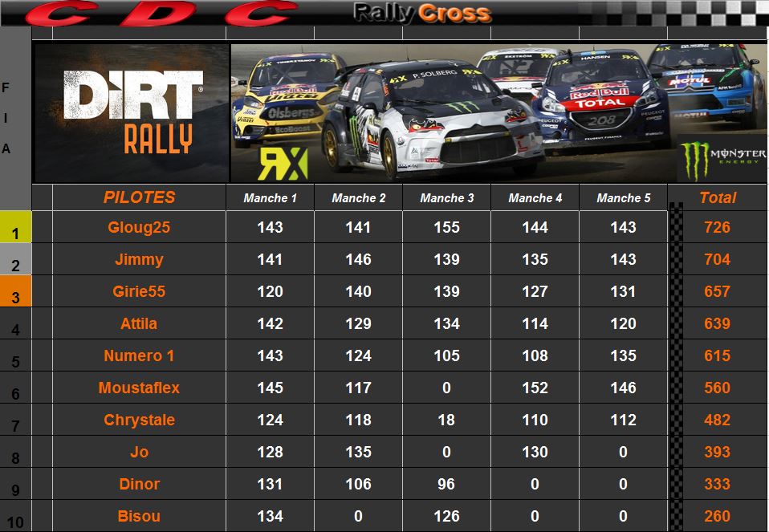Click rank number 9 beside Dinor
Image resolution: width=769 pixels, height=532 pixels.
pyautogui.click(x=16, y=489)
